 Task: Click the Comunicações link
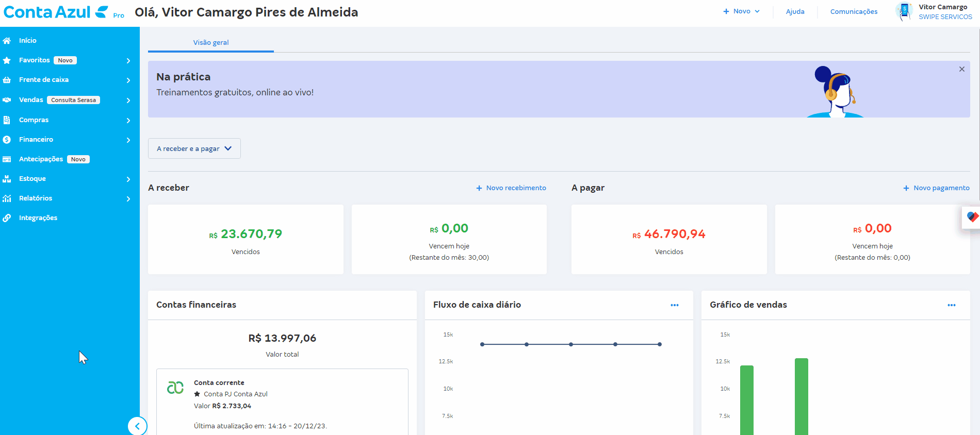(854, 12)
